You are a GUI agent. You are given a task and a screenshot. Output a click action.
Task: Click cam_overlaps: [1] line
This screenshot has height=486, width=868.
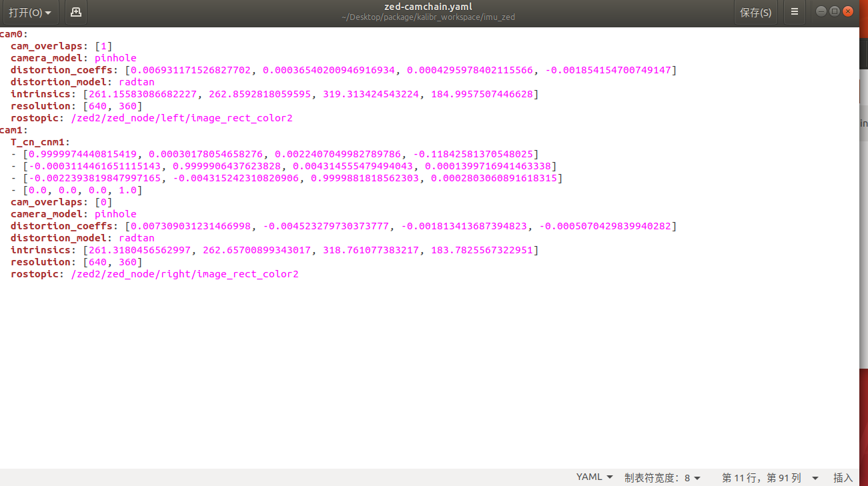click(62, 46)
